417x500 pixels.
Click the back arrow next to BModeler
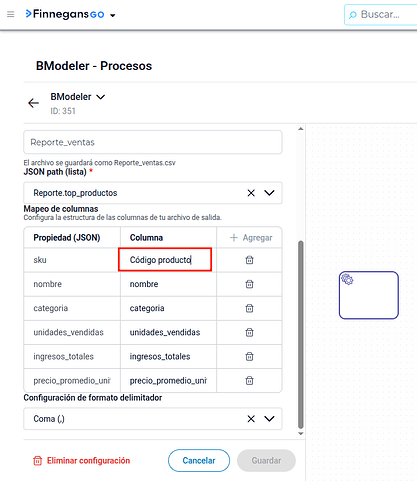point(33,103)
